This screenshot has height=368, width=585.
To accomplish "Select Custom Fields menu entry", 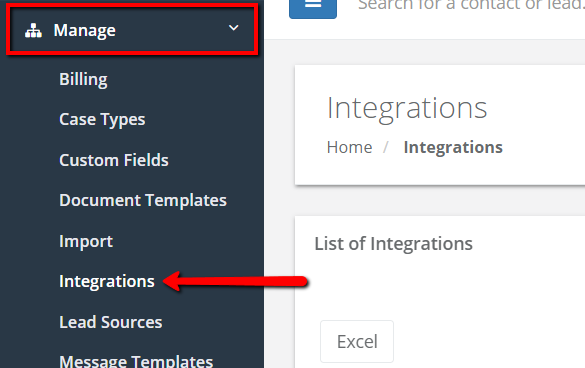I will pos(114,160).
